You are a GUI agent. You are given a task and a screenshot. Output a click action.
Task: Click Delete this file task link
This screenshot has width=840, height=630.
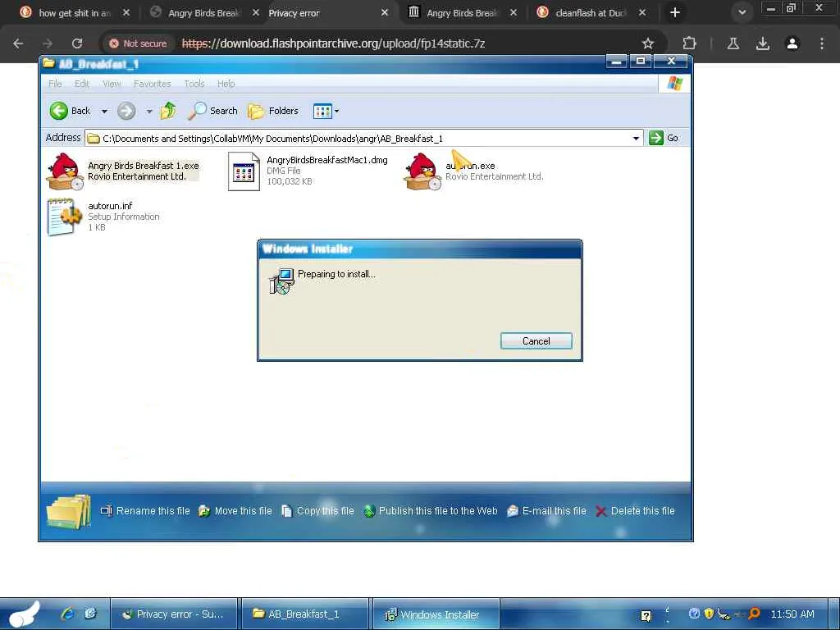636,511
